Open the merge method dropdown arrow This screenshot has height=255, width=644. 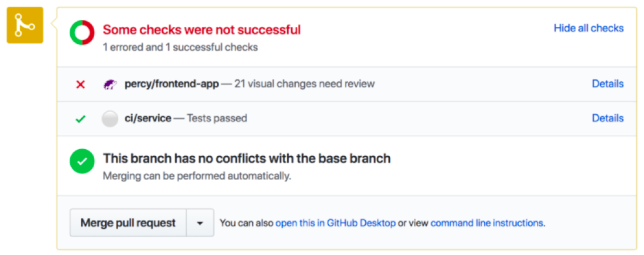tap(200, 223)
